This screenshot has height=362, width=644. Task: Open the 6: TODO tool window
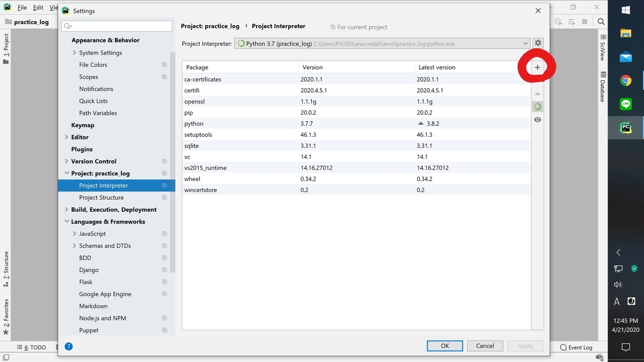point(32,348)
